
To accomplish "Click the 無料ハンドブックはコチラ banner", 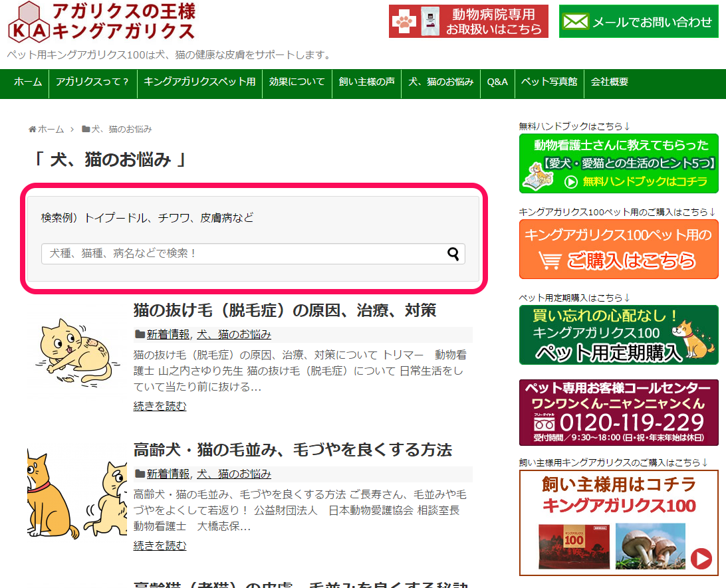I will tap(618, 163).
